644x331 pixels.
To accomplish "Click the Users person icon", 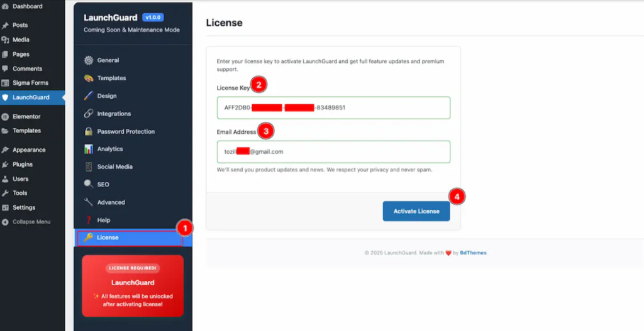I will (x=5, y=179).
